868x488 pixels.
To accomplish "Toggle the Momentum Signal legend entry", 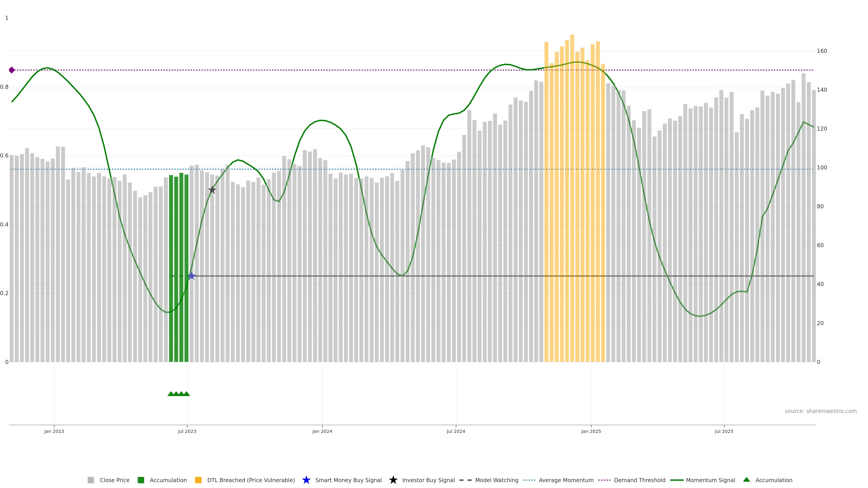I will tap(710, 480).
